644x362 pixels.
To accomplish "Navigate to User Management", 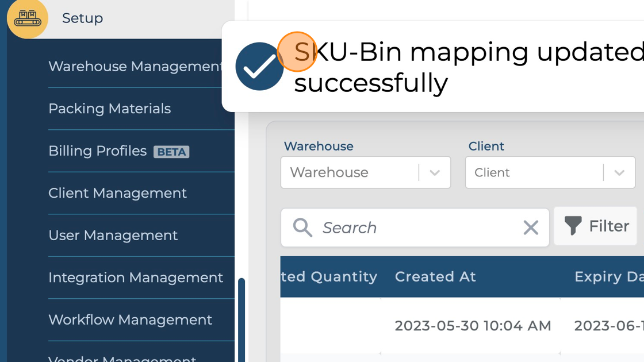I will click(x=113, y=236).
